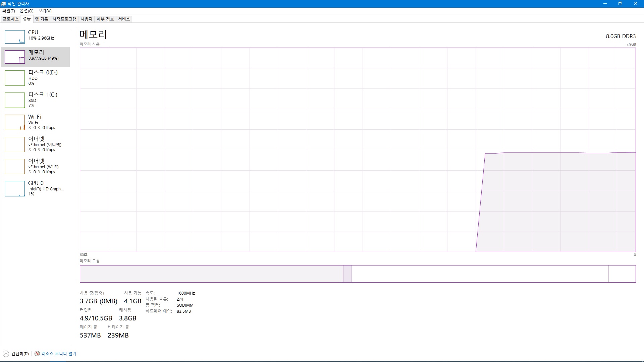Screen dimensions: 644x362
Task: Click the memory usage graph
Action: click(358, 150)
